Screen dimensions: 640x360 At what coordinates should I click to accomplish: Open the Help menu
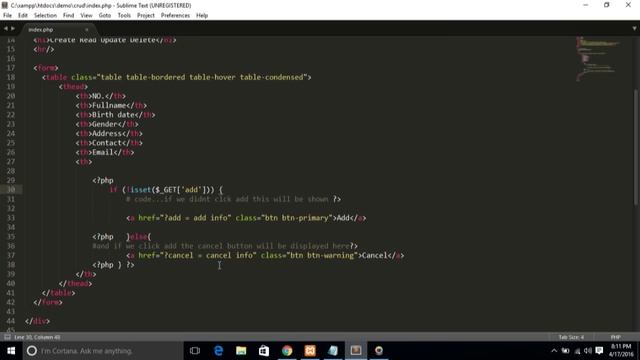(202, 16)
